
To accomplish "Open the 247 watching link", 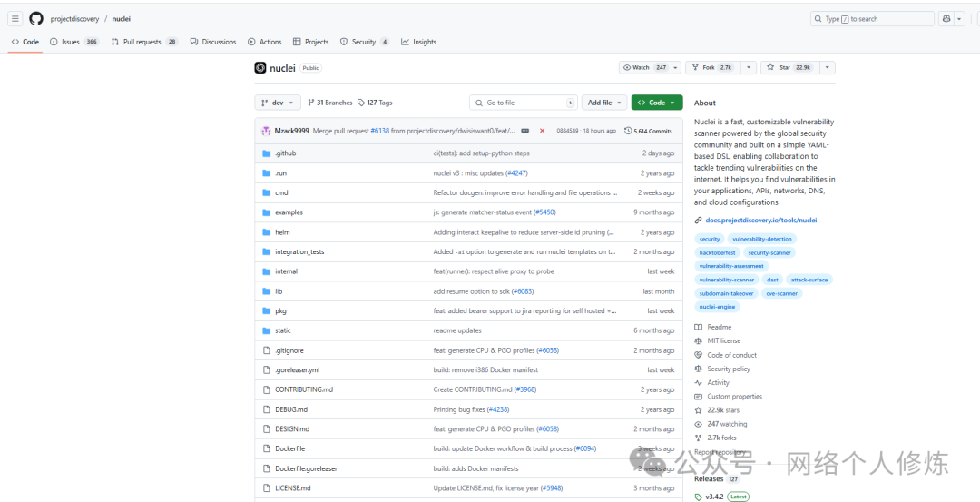I will [720, 424].
